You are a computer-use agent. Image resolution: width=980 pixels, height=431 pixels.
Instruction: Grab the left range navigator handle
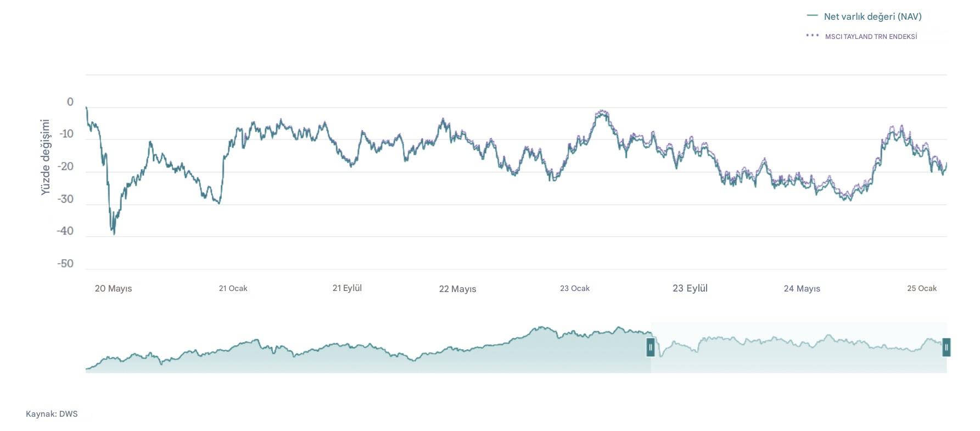pos(651,347)
